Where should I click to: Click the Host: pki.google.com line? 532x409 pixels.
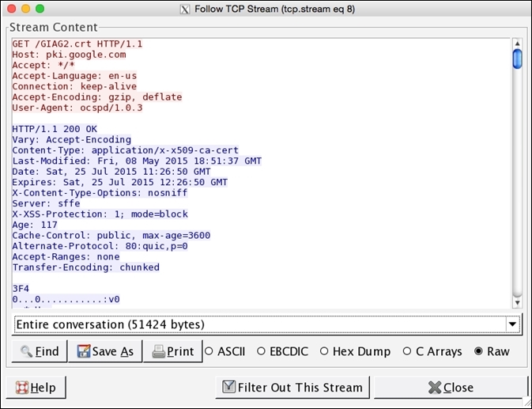pos(69,55)
